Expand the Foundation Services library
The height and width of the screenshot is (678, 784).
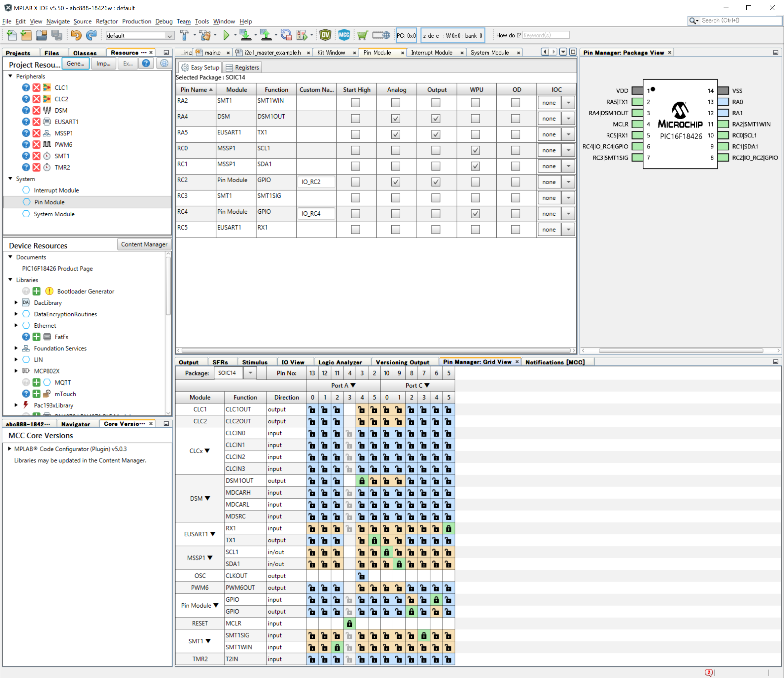[16, 348]
